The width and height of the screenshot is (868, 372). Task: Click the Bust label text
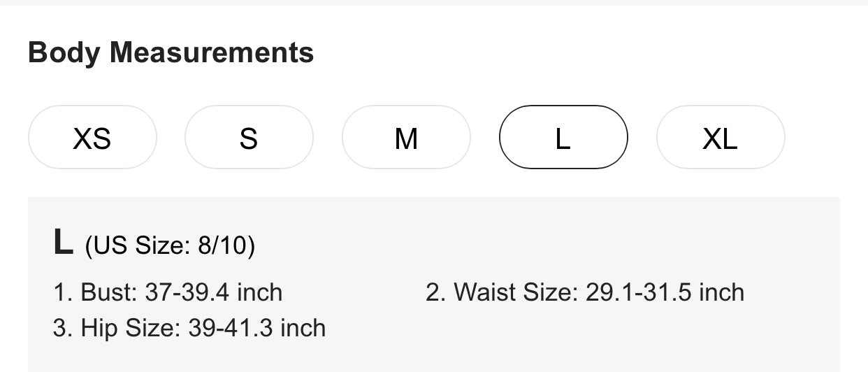[109, 292]
